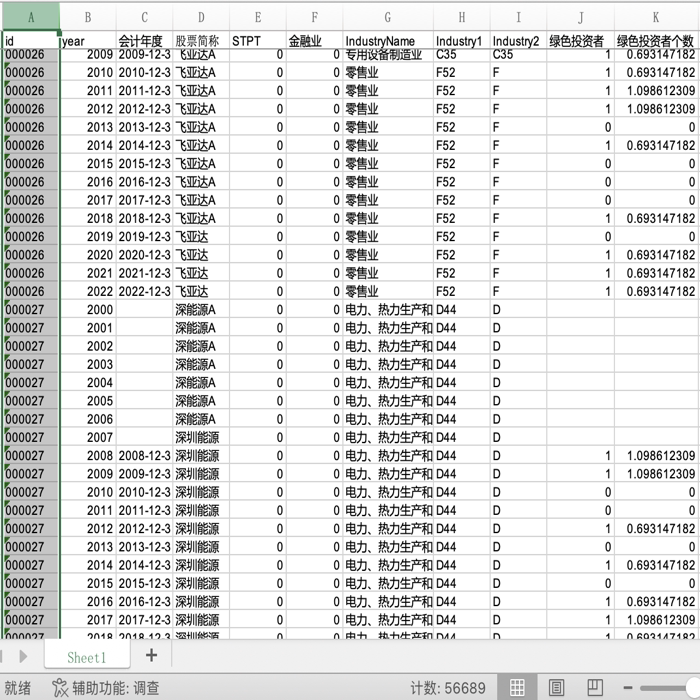Image resolution: width=700 pixels, height=700 pixels.
Task: Click the '金融业' header cell
Action: [314, 41]
